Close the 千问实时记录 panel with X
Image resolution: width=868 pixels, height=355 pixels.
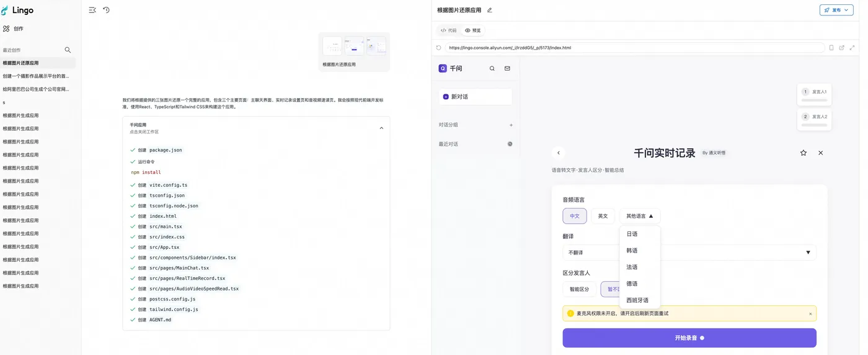pyautogui.click(x=821, y=153)
